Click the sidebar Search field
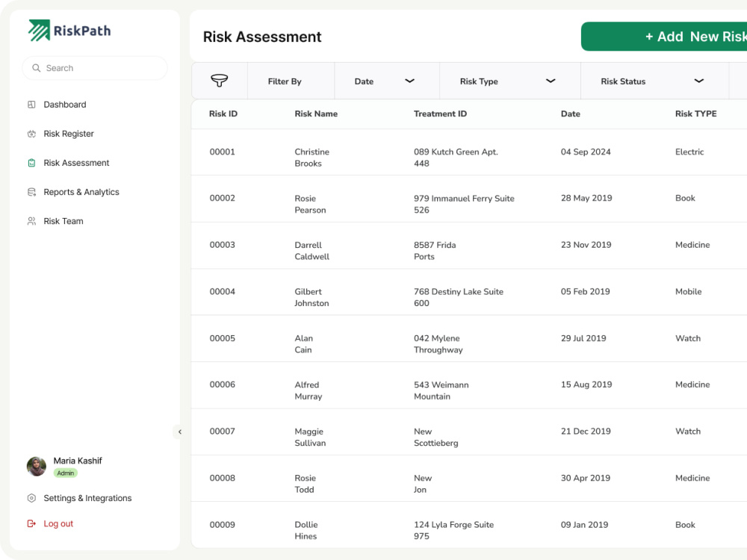The height and width of the screenshot is (560, 747). [95, 68]
